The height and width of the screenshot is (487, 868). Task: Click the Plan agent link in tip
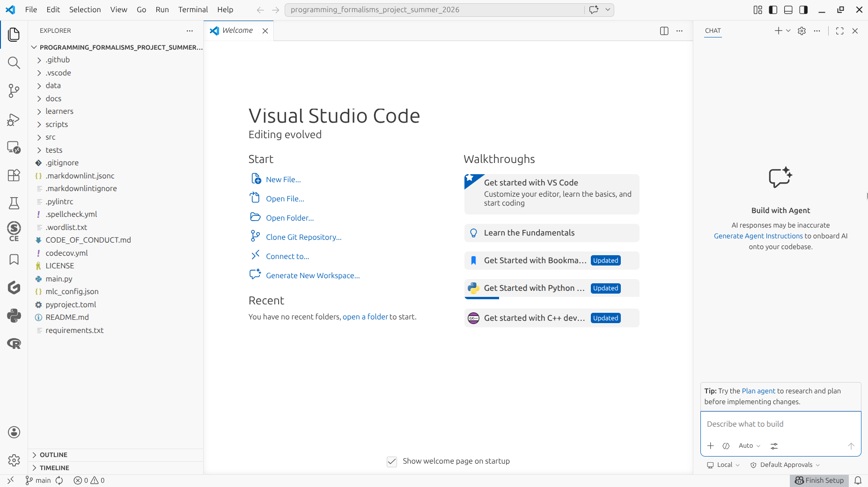tap(758, 391)
